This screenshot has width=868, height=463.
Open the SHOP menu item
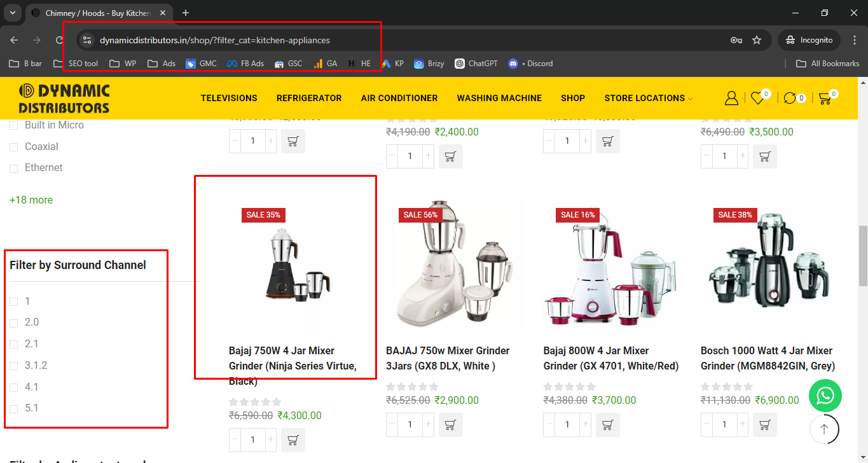pos(573,98)
